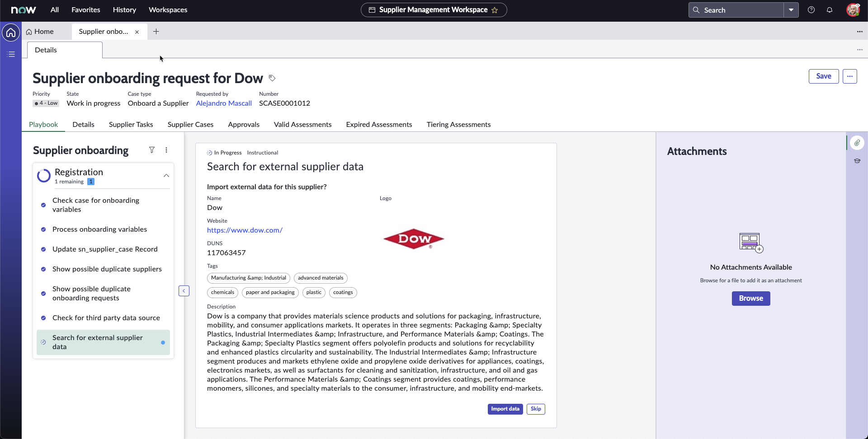
Task: Select the Playbook tab
Action: click(x=43, y=125)
